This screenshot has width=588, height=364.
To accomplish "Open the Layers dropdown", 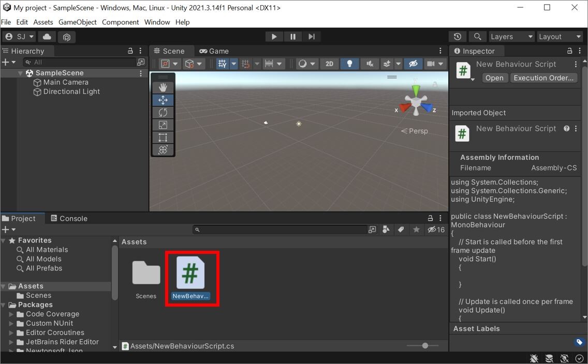I will (x=511, y=37).
